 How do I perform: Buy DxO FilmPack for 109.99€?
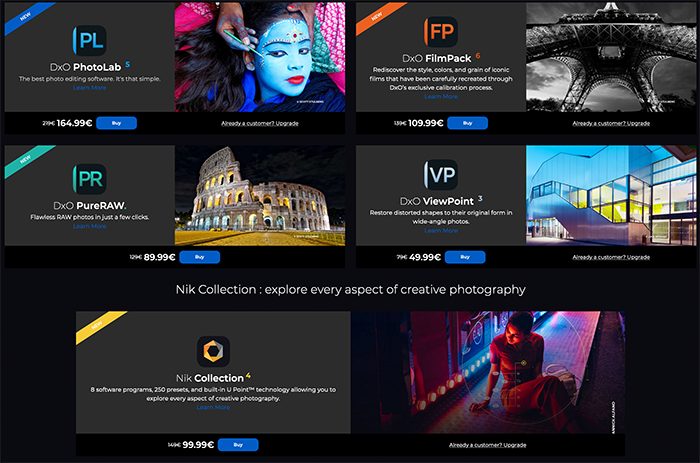coord(467,123)
